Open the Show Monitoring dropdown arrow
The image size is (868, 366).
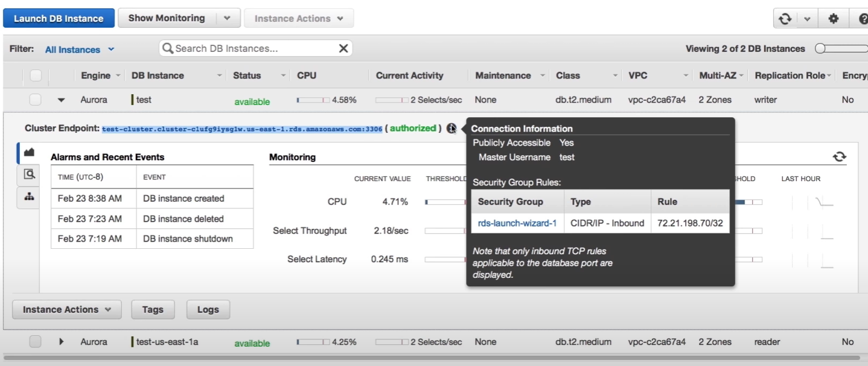pos(227,18)
